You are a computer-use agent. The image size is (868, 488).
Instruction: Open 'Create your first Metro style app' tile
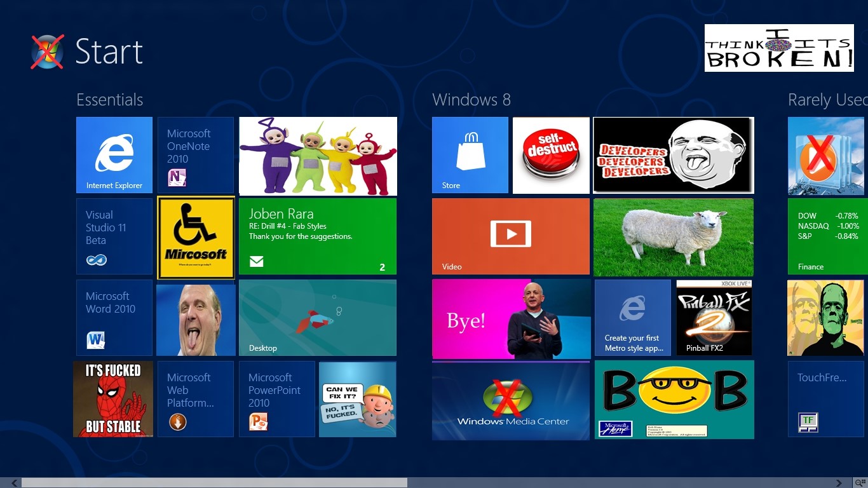633,318
